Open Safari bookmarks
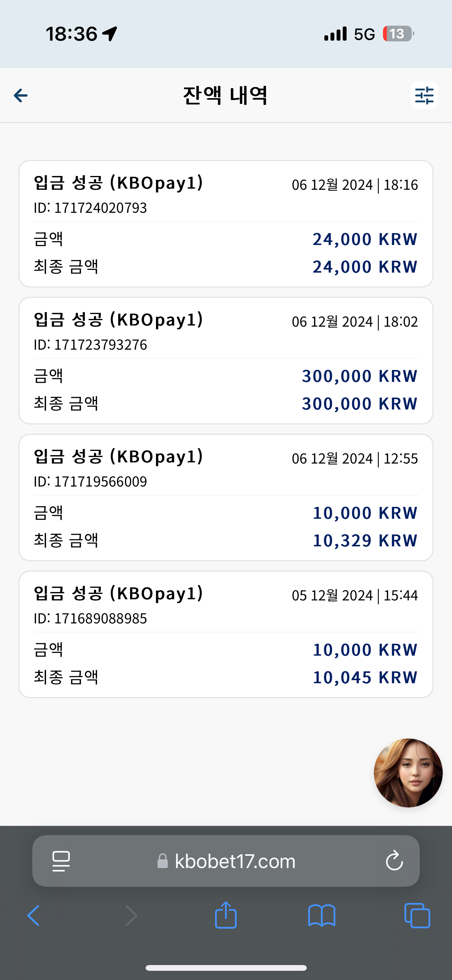Image resolution: width=452 pixels, height=980 pixels. (322, 916)
